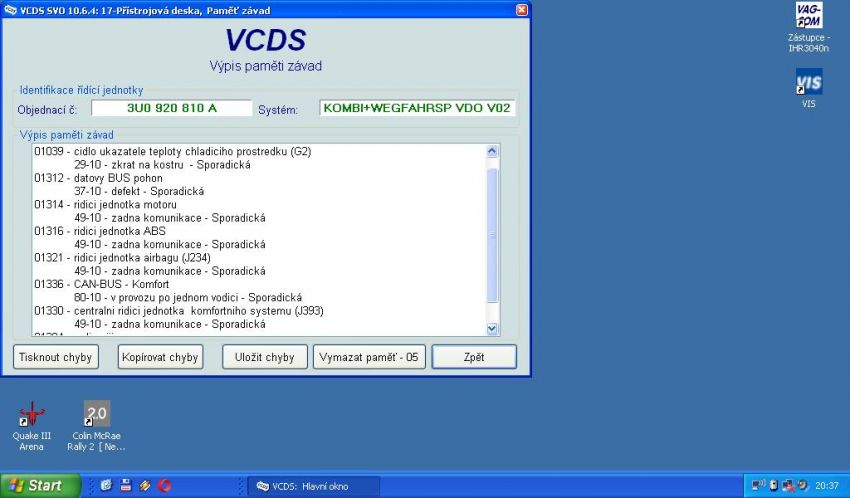Click the taskbar clock showing 20:37

pyautogui.click(x=827, y=486)
